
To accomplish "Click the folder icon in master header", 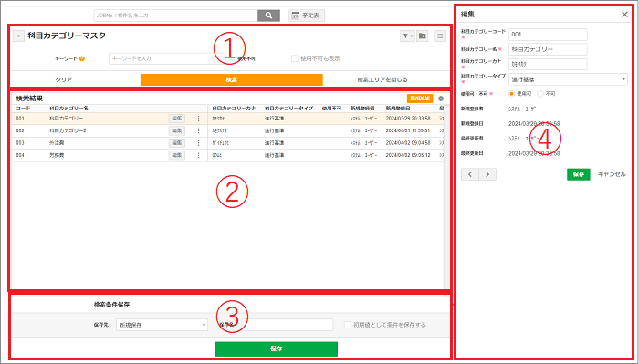I will pyautogui.click(x=423, y=36).
